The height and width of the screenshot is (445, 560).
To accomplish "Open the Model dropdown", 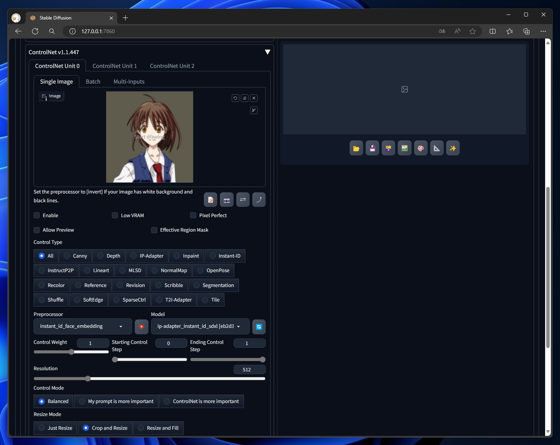I will point(200,326).
